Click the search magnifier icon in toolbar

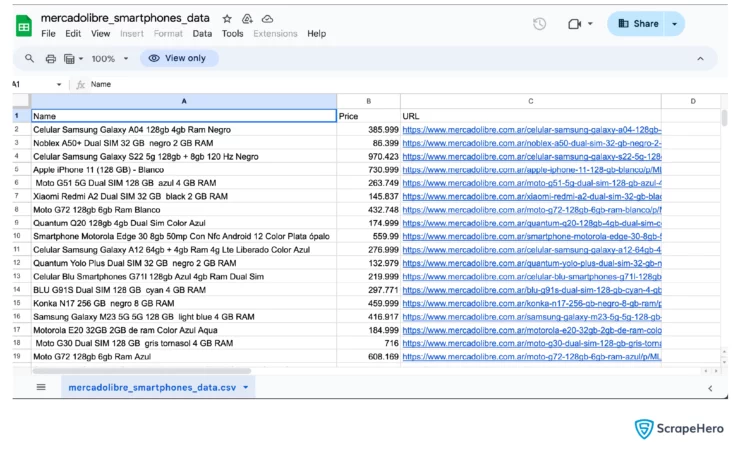tap(29, 58)
